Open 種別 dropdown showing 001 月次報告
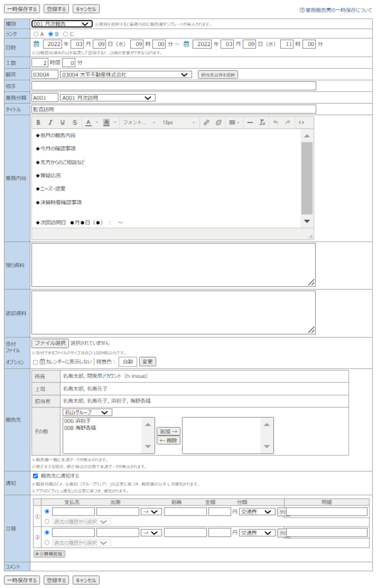The height and width of the screenshot is (588, 377). tap(62, 24)
